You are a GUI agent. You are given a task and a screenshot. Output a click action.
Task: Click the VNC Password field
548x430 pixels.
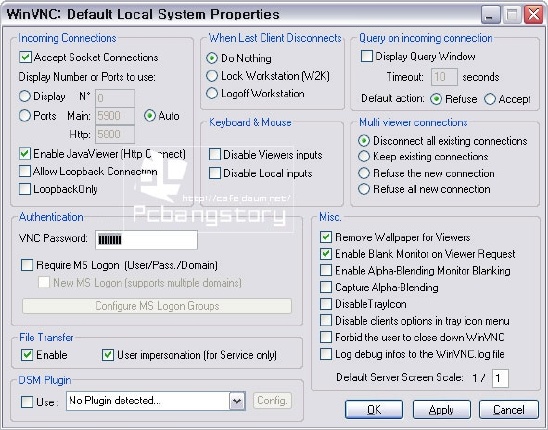coord(146,240)
